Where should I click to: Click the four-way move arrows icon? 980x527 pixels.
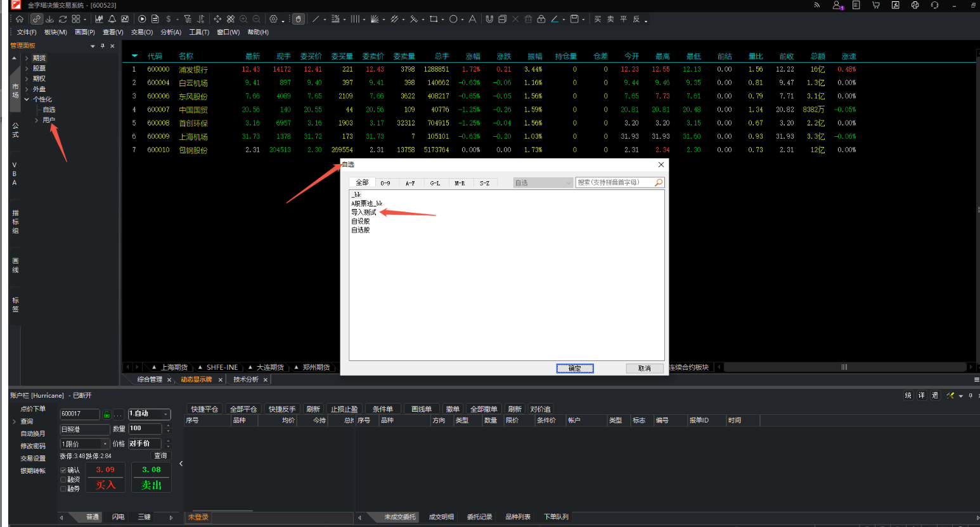(217, 19)
